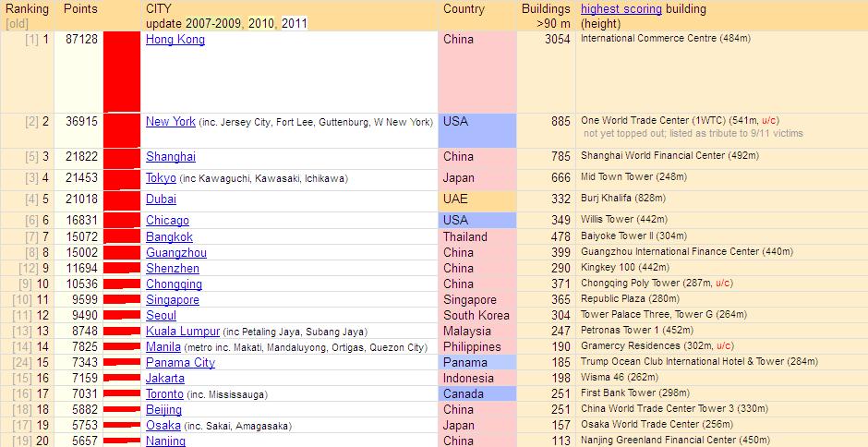Image resolution: width=868 pixels, height=447 pixels.
Task: Open the Dubai city link
Action: click(161, 199)
